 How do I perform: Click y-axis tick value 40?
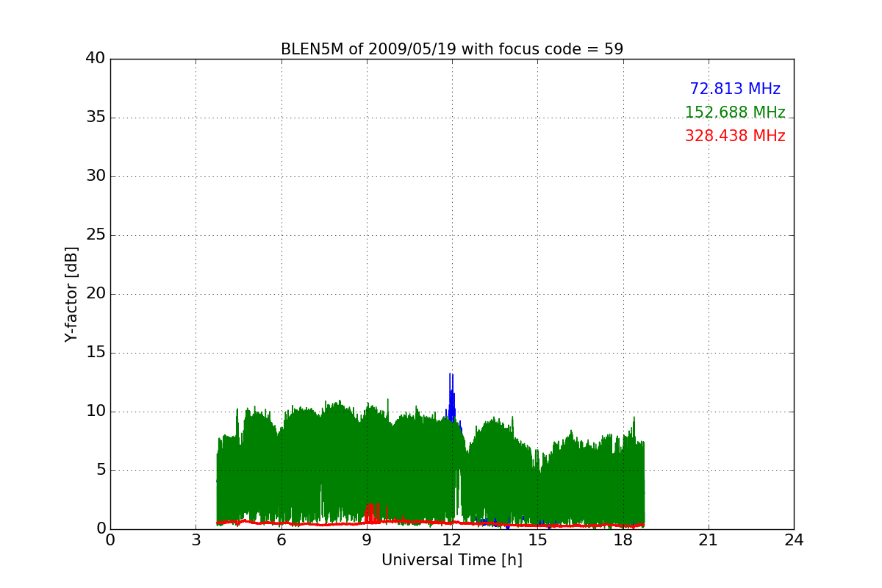(x=96, y=59)
